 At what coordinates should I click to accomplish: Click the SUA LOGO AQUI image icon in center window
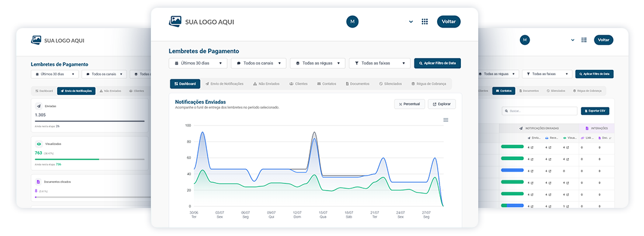(x=175, y=22)
